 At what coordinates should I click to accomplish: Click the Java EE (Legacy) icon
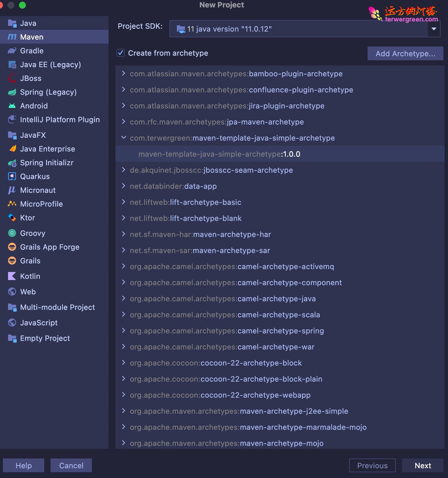12,65
